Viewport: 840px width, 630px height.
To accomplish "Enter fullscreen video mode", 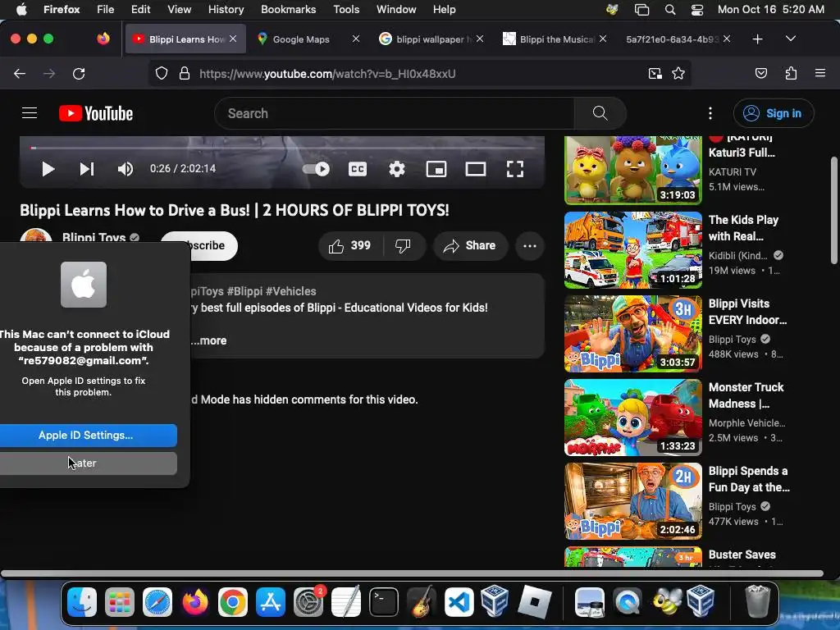I will point(515,169).
